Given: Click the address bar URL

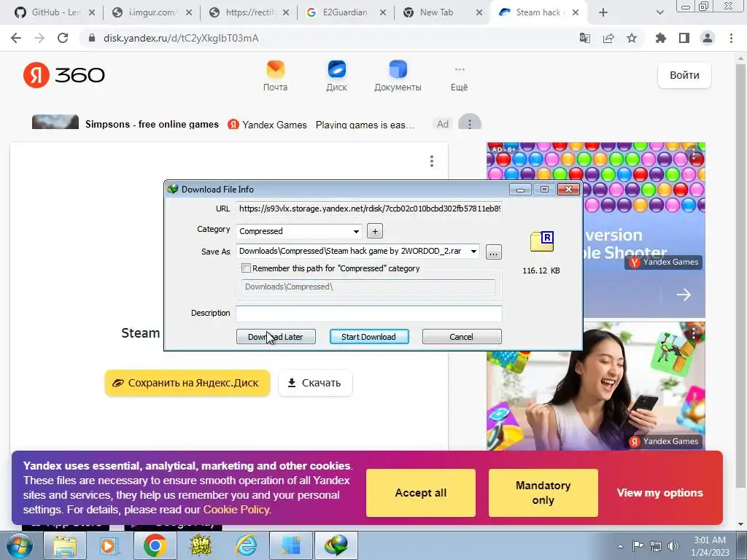Looking at the screenshot, I should 181,38.
